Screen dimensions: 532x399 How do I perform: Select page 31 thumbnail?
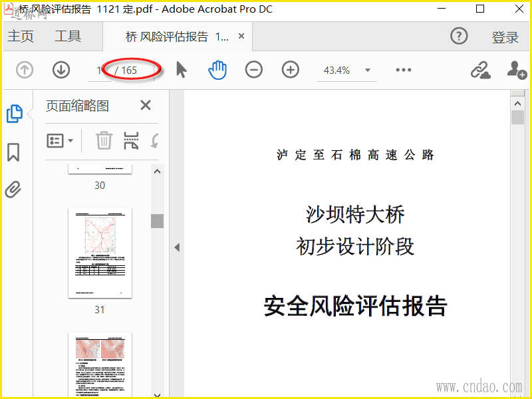point(100,253)
